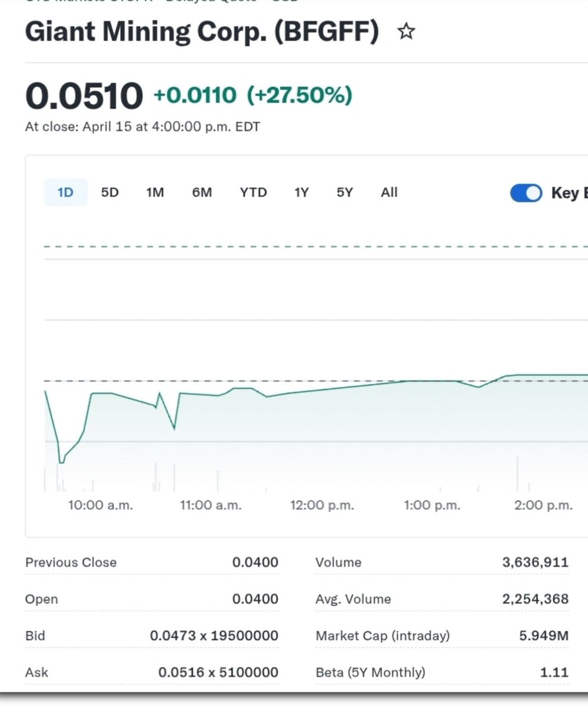This screenshot has width=588, height=706.
Task: Click the Open value 0.0400
Action: point(255,599)
